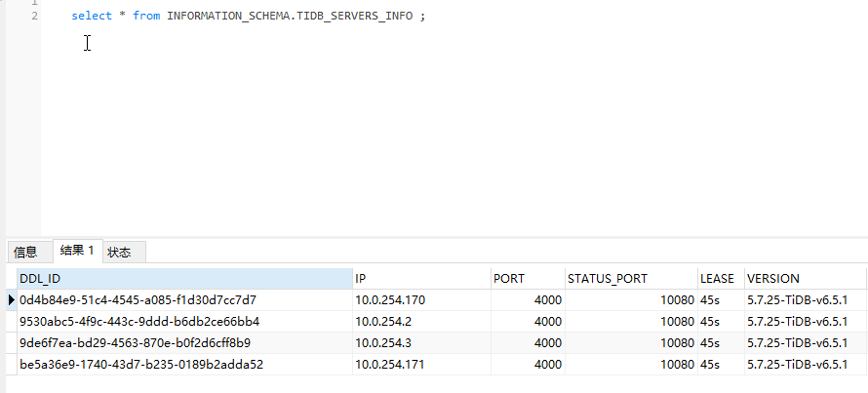The height and width of the screenshot is (393, 868).
Task: Switch to the 结果 1 tab
Action: pos(77,251)
